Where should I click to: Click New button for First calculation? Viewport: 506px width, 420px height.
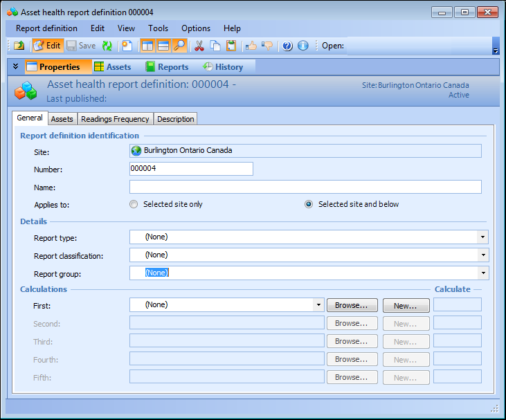click(x=406, y=305)
